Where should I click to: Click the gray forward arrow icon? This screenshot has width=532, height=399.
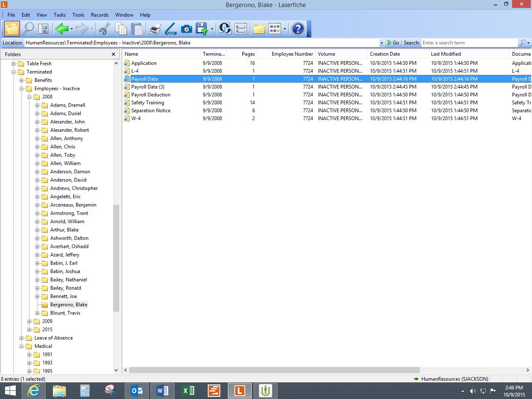[x=82, y=29]
